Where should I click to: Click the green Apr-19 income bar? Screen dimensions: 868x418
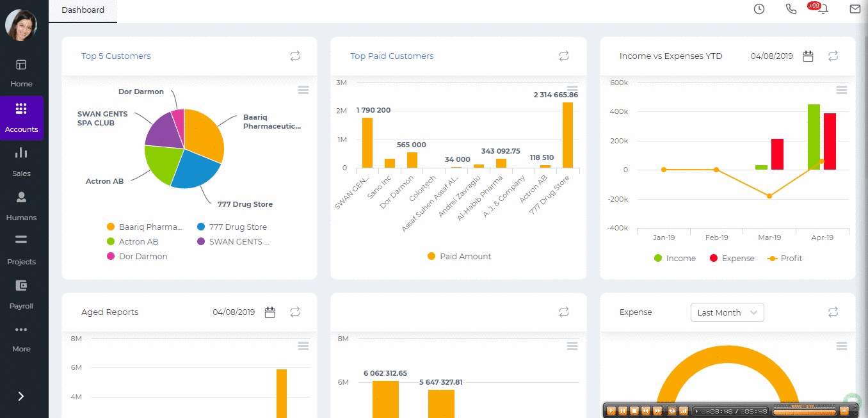[814, 137]
